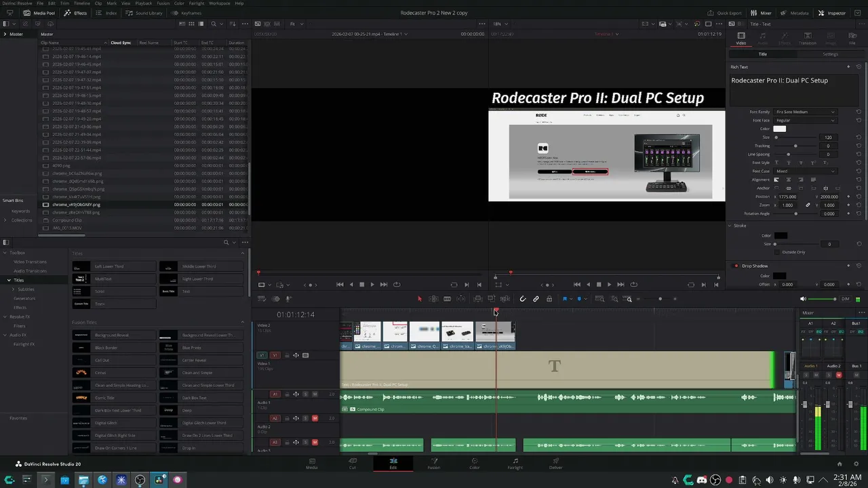Open the Effects panel
This screenshot has width=868, height=488.
click(x=75, y=13)
